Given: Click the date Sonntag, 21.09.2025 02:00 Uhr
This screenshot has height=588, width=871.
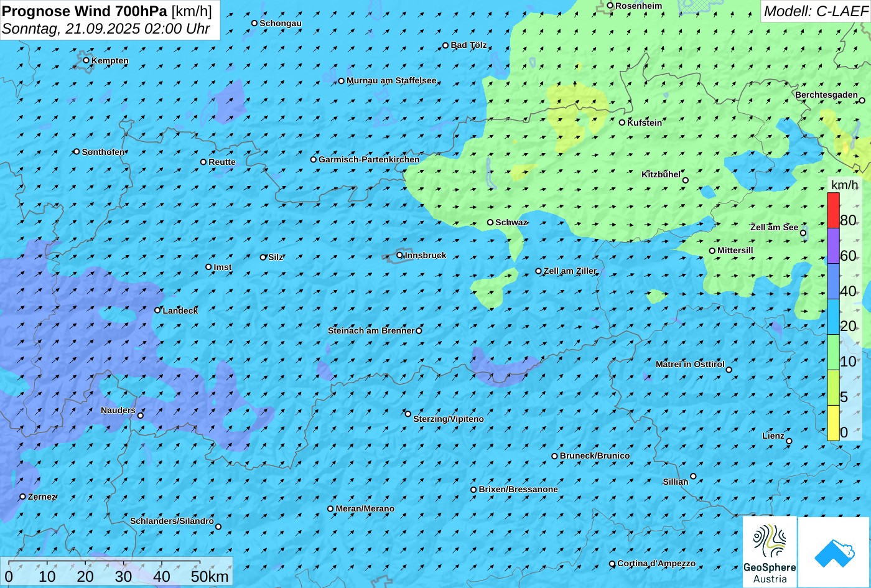Looking at the screenshot, I should click(x=106, y=29).
